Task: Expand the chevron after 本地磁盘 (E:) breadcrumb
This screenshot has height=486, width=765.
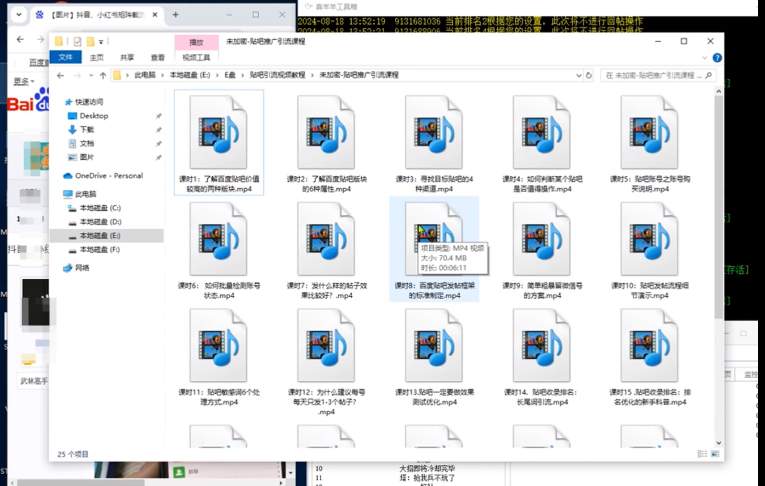Action: (217, 75)
